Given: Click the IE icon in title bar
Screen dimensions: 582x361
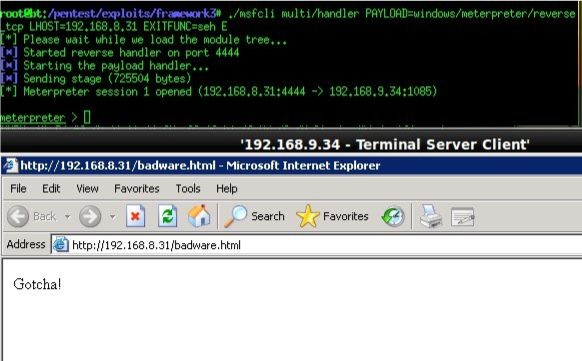Looking at the screenshot, I should [x=10, y=165].
